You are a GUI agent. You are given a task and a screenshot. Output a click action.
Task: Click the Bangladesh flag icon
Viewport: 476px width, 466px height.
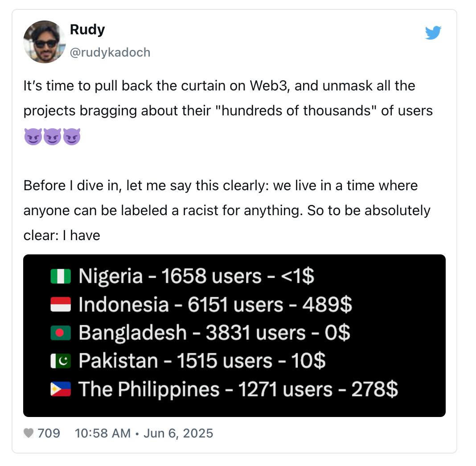61,333
